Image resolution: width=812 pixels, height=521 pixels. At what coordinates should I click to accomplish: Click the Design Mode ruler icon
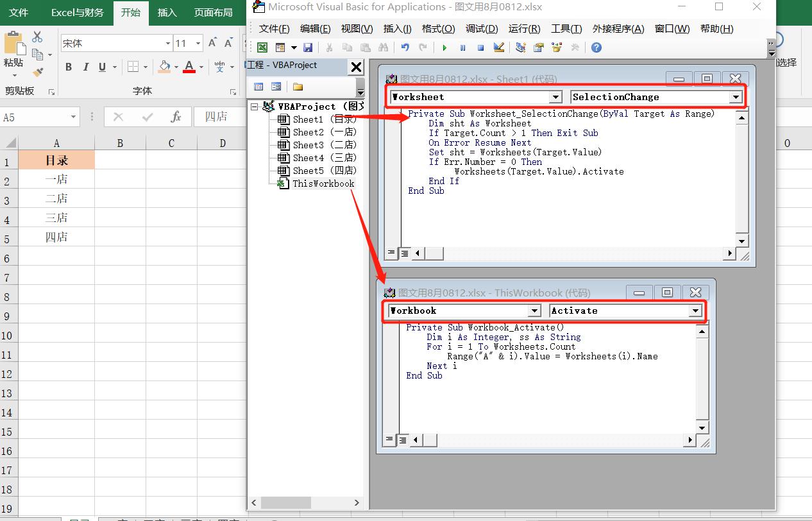(x=499, y=47)
